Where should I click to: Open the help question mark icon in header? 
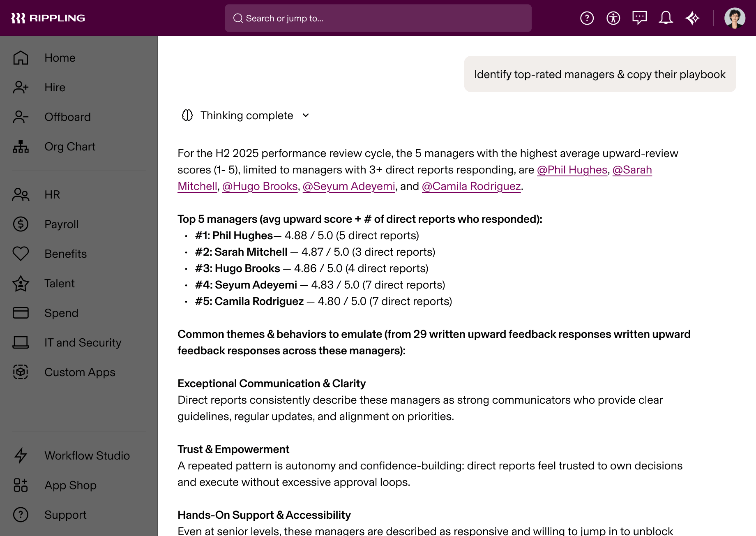(x=587, y=18)
